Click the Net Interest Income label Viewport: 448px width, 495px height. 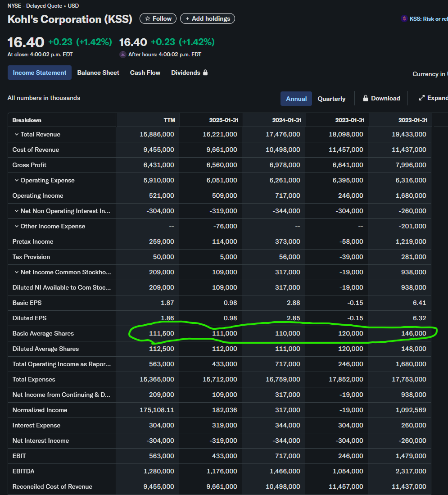41,441
